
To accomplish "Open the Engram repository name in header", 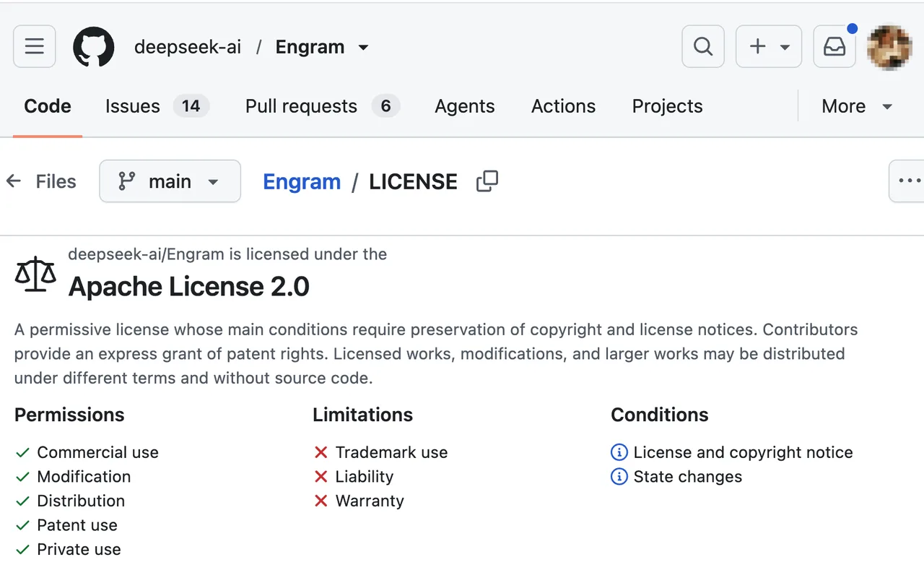I will pyautogui.click(x=310, y=48).
